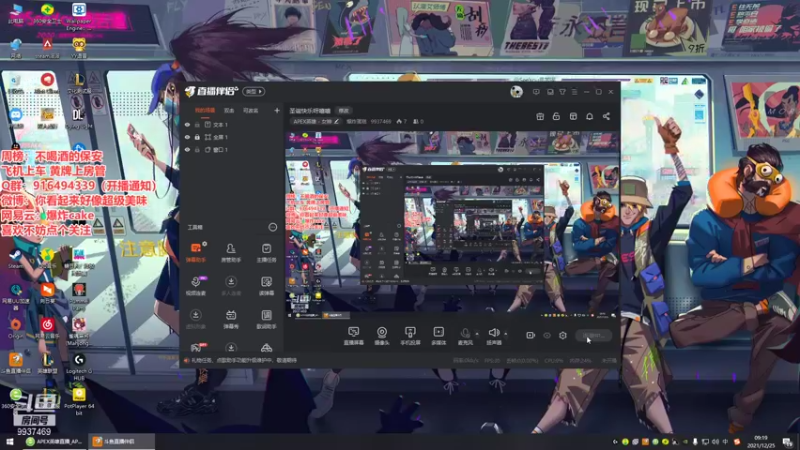This screenshot has width=800, height=450.
Task: Select the Origin desktop icon
Action: click(15, 329)
